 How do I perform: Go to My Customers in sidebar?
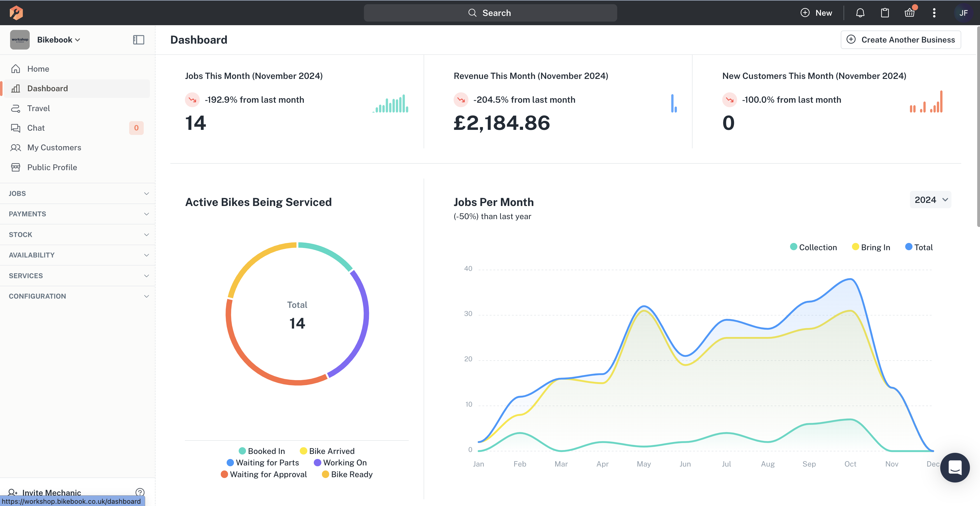[54, 147]
